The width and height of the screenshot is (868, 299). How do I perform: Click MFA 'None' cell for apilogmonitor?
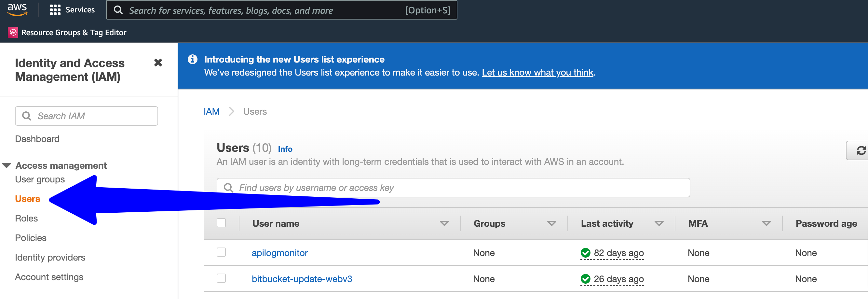[698, 253]
